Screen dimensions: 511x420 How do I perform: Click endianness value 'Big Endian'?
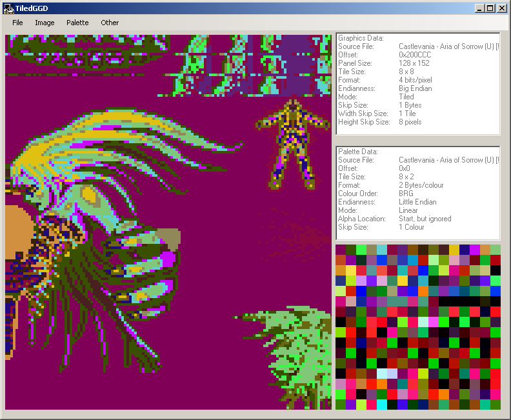pyautogui.click(x=416, y=88)
